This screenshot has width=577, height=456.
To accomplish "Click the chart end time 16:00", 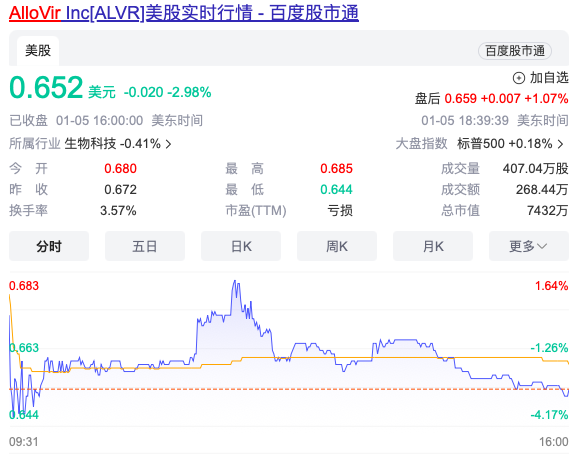I will tap(554, 442).
